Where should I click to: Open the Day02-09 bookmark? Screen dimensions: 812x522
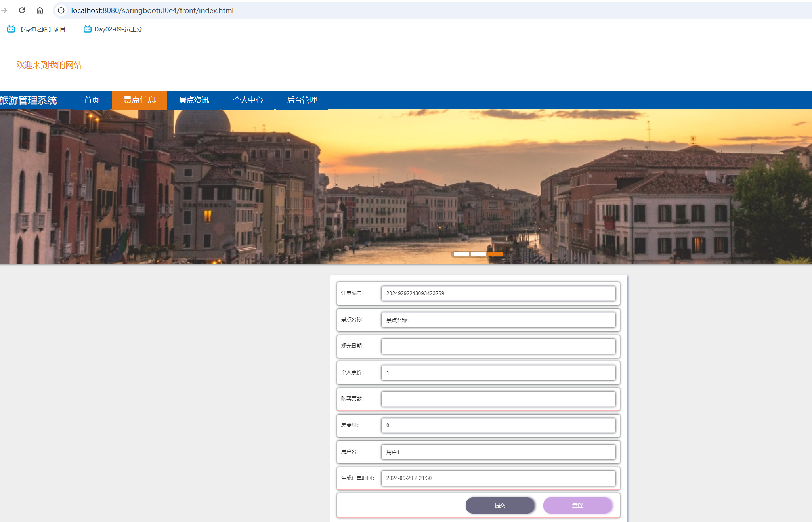coord(115,29)
